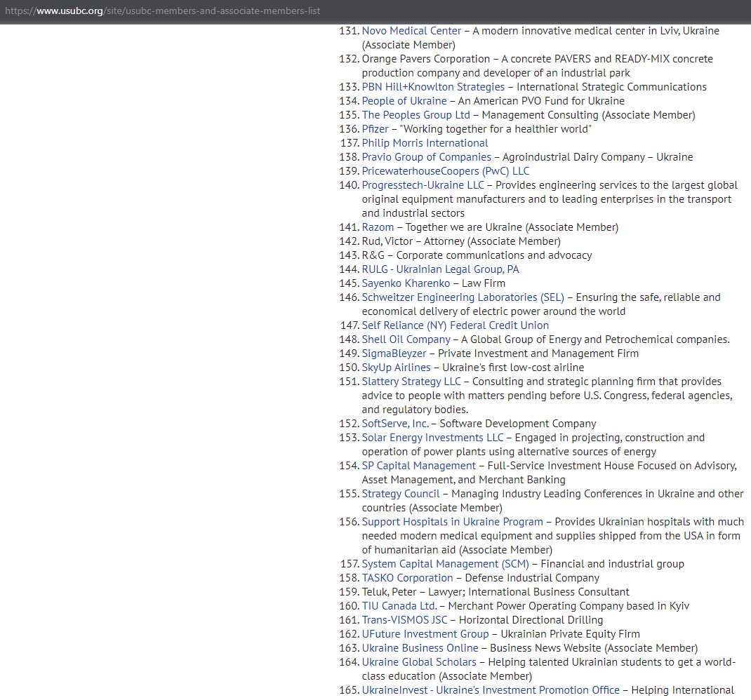
Task: Visit the PricewaterhouseCoopers (PwC) LLC link
Action: (446, 171)
